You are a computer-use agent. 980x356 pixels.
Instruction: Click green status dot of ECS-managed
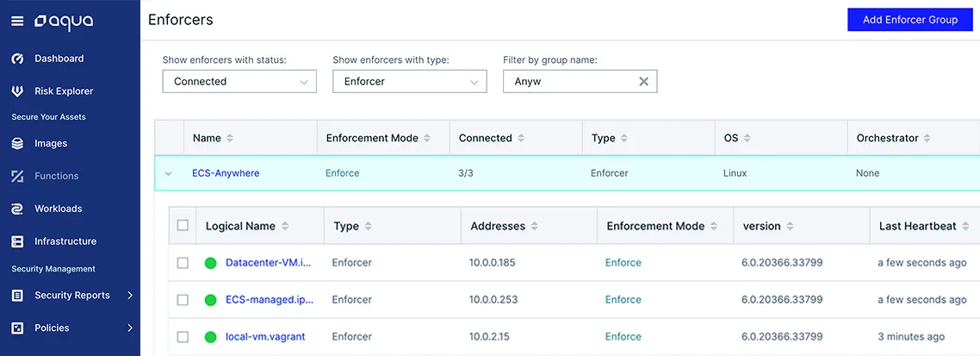211,300
